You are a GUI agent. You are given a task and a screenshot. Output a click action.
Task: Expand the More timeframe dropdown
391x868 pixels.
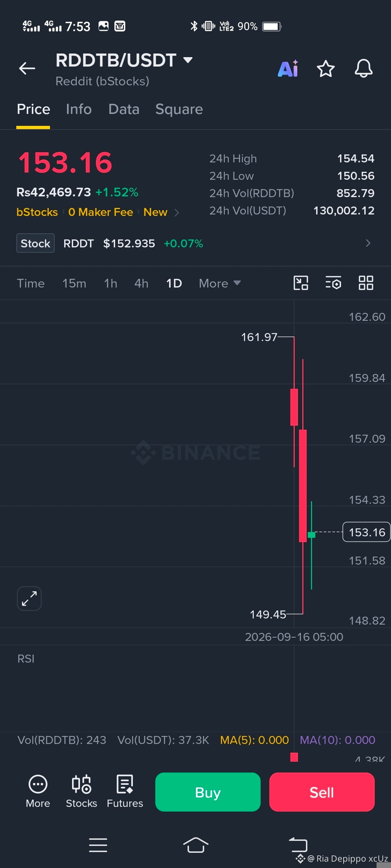click(x=220, y=283)
